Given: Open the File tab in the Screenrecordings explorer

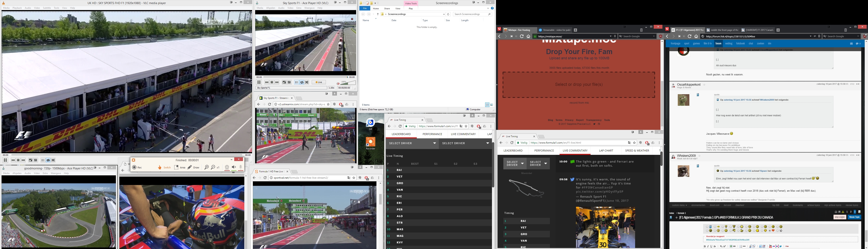Looking at the screenshot, I should (x=365, y=8).
